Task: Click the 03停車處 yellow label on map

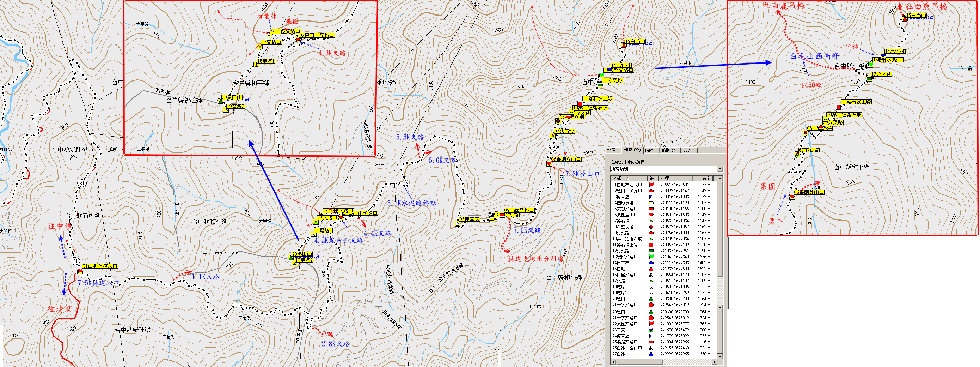Action: tap(470, 219)
